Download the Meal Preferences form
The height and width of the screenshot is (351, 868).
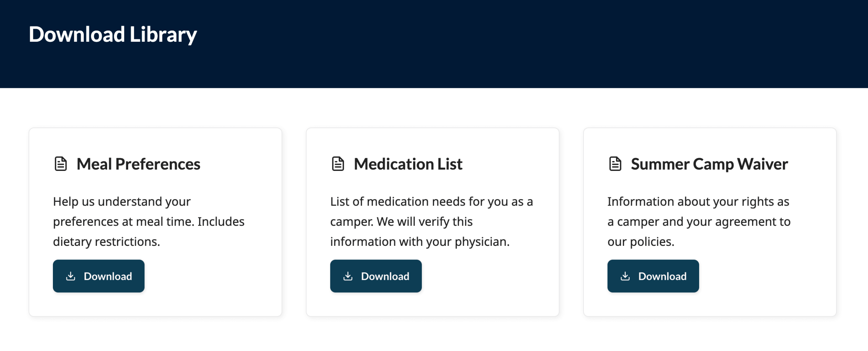(99, 276)
